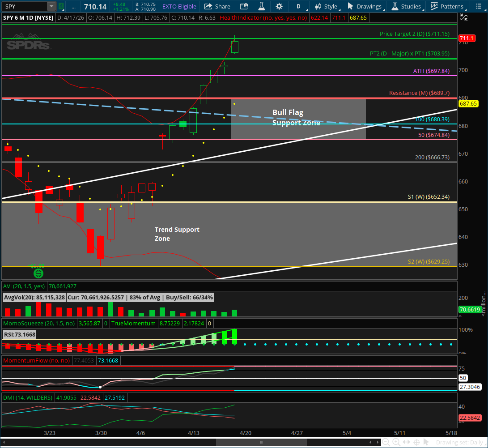Open the Style menu
Image resolution: width=488 pixels, height=448 pixels.
(327, 7)
